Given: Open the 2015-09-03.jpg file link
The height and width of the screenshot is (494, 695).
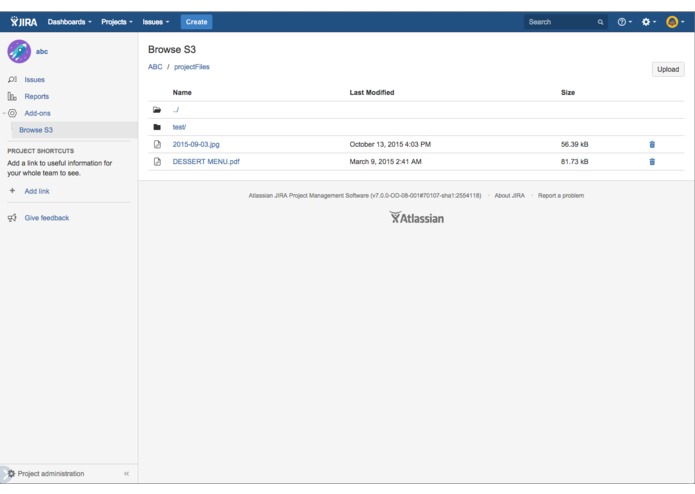Looking at the screenshot, I should coord(196,144).
